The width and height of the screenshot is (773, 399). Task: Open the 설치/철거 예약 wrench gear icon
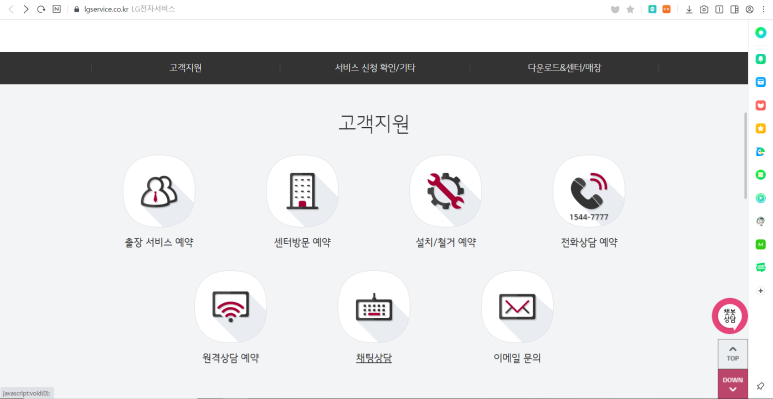446,191
